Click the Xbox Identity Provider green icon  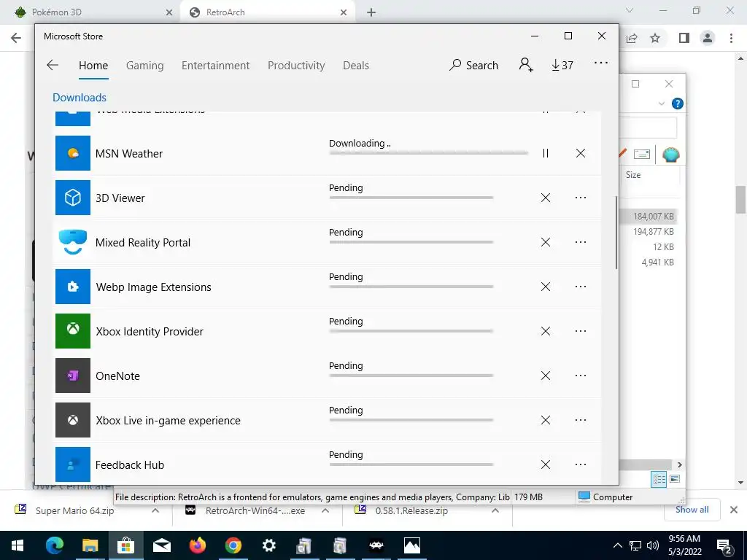tap(73, 331)
